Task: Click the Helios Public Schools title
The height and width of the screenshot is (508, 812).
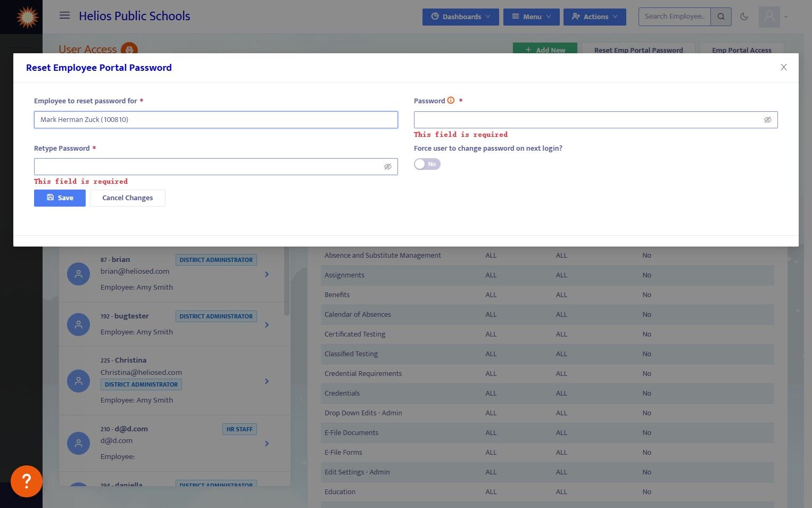Action: pos(135,16)
